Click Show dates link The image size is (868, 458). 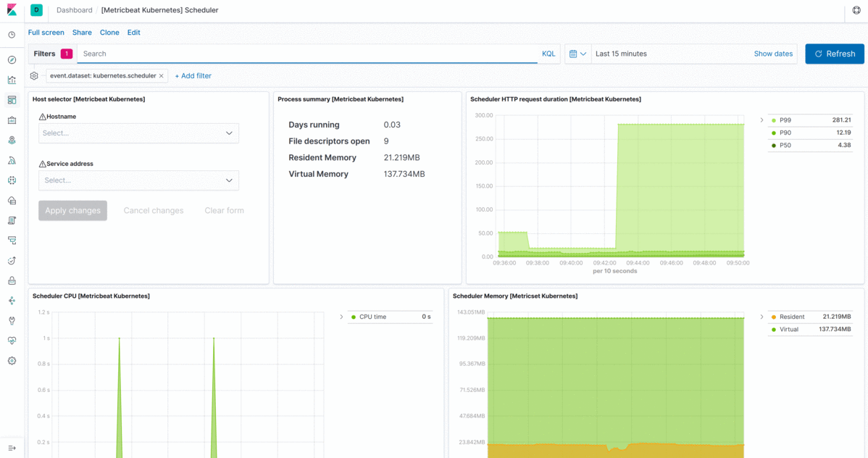pyautogui.click(x=773, y=54)
